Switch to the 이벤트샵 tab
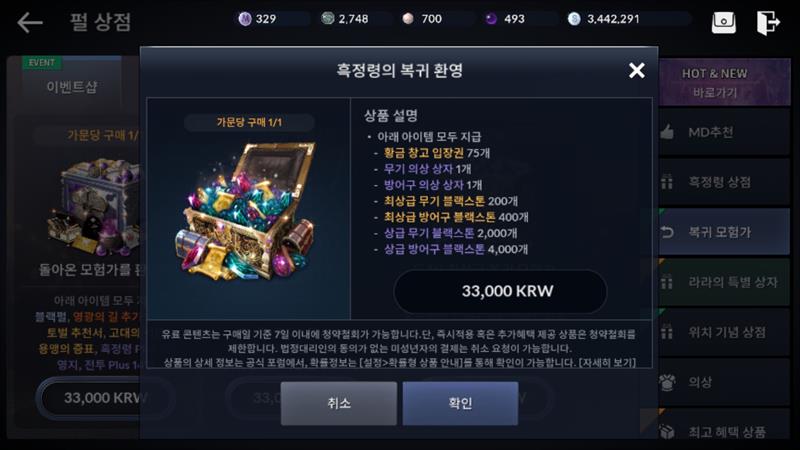 pos(71,87)
